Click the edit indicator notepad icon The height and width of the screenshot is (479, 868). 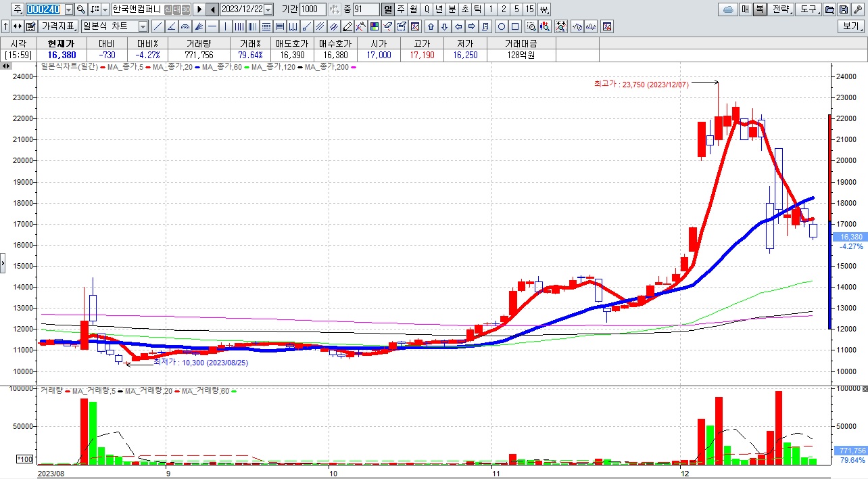point(30,26)
